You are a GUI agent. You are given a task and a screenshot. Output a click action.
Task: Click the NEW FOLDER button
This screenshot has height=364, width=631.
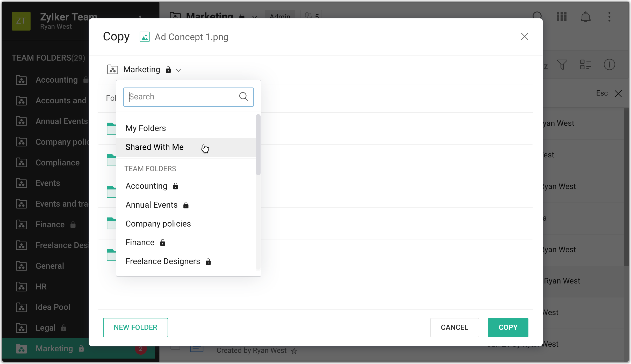pyautogui.click(x=135, y=327)
